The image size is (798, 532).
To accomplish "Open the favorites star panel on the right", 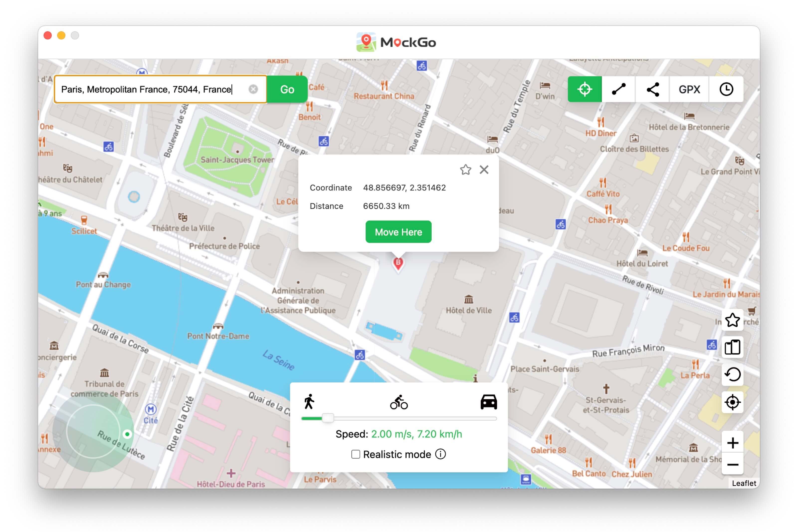I will pyautogui.click(x=732, y=320).
